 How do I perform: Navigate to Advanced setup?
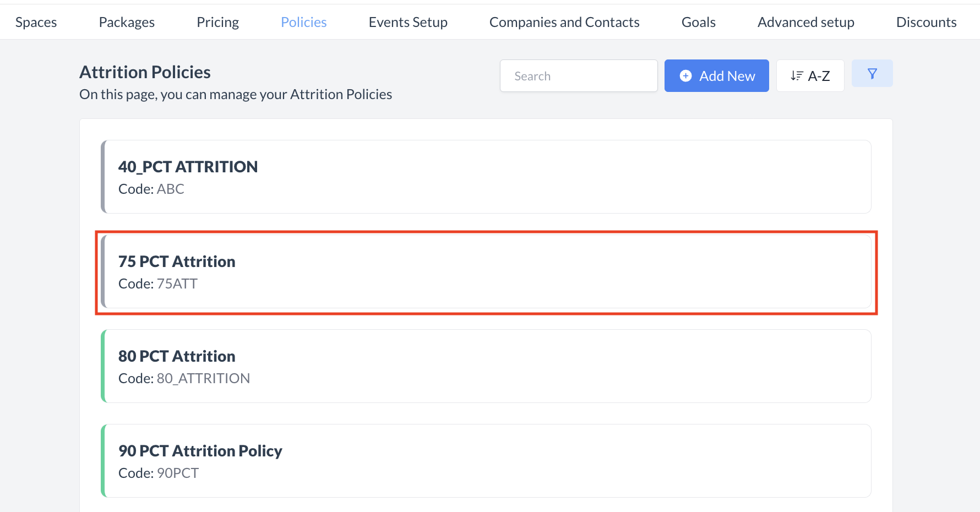(x=805, y=22)
